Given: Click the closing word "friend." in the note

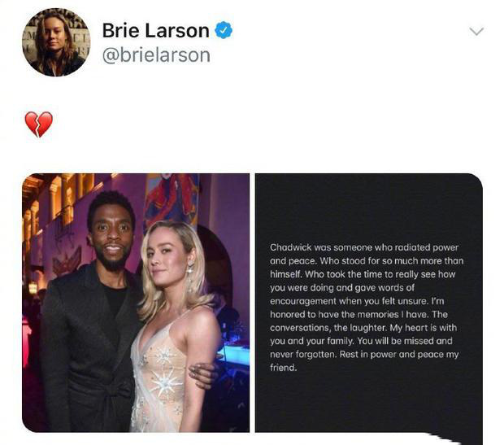Looking at the screenshot, I should coord(283,368).
